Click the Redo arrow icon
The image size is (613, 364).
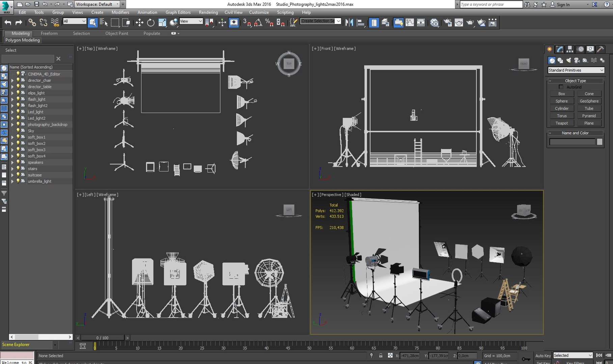19,23
